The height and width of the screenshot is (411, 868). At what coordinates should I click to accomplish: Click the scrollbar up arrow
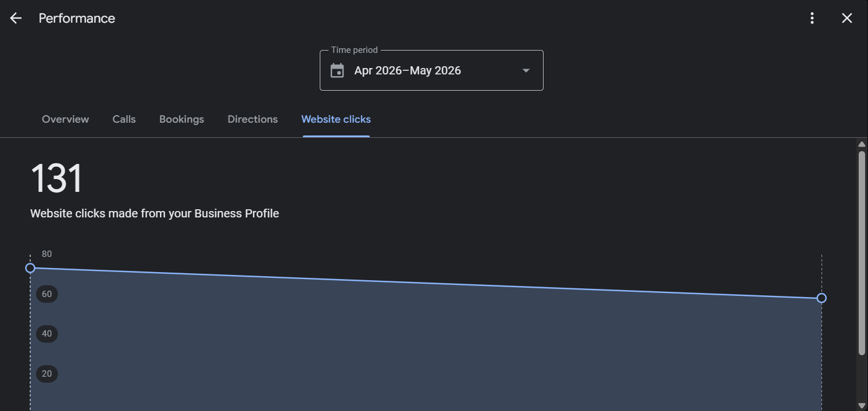862,144
